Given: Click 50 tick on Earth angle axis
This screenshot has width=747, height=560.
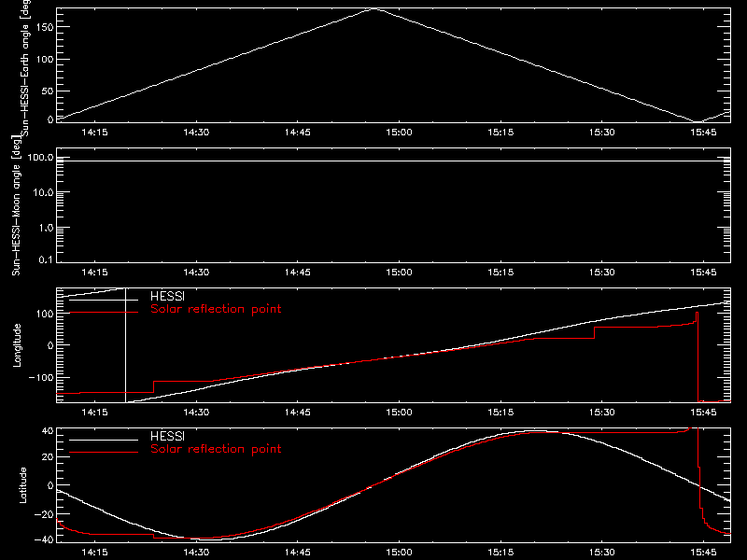Looking at the screenshot, I should tap(48, 91).
